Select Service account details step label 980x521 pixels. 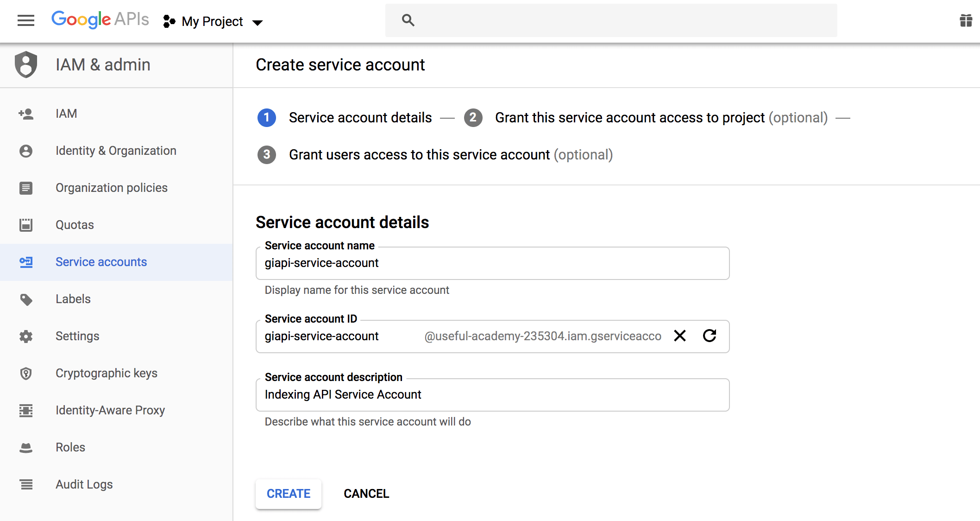[x=360, y=118]
